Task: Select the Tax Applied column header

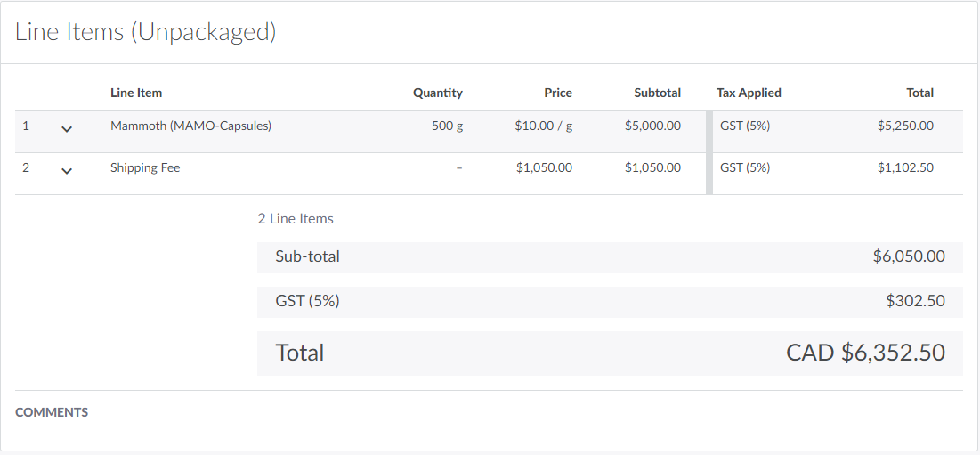Action: click(749, 93)
